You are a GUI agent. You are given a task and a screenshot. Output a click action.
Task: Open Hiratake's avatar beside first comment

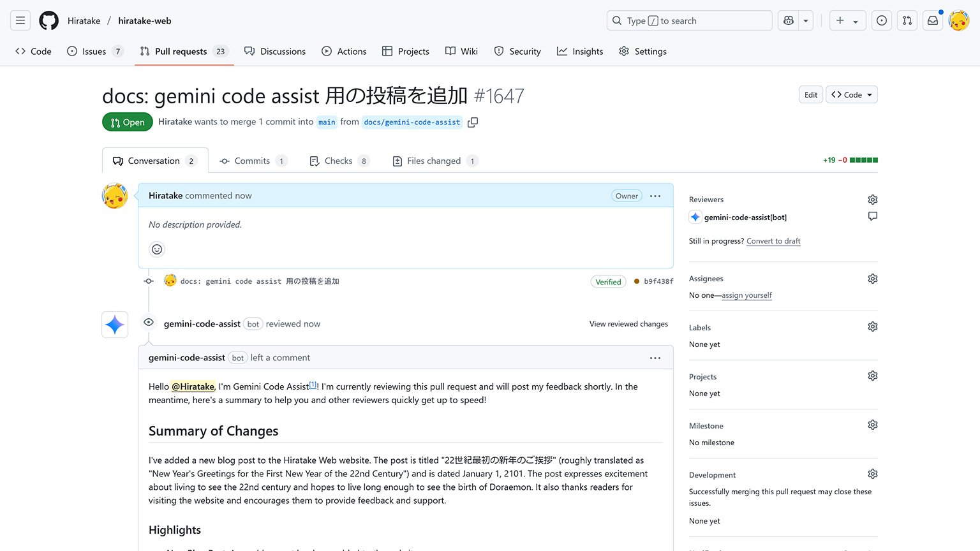115,196
